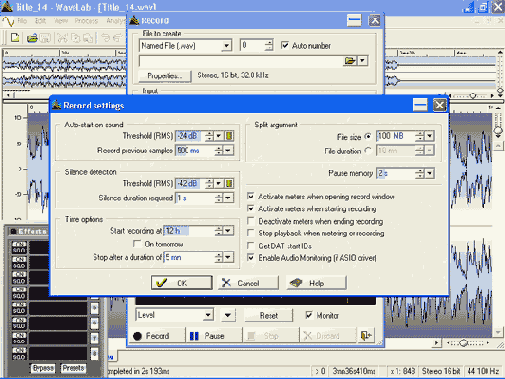Open the Process menu
This screenshot has width=505, height=379.
(86, 21)
